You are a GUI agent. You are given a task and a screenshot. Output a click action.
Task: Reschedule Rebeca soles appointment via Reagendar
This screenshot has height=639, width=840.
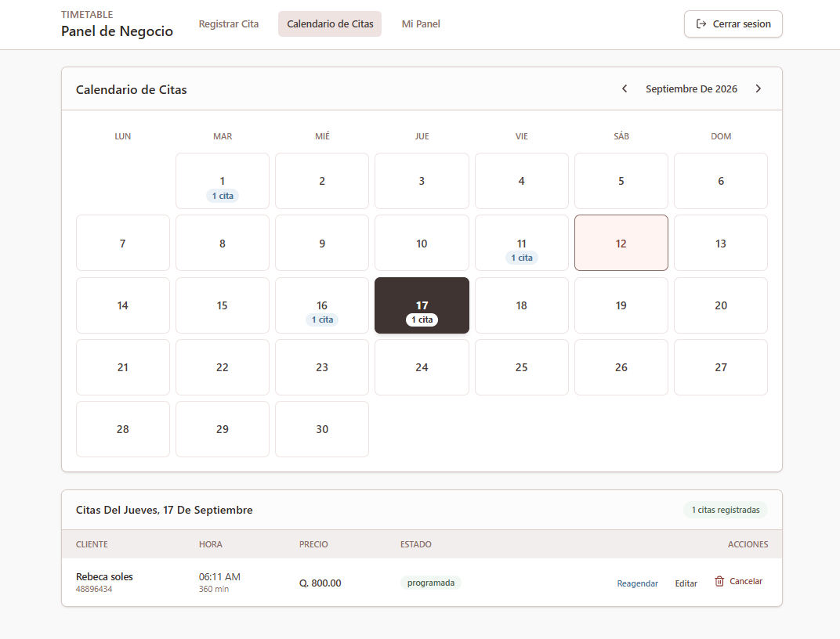pyautogui.click(x=638, y=583)
